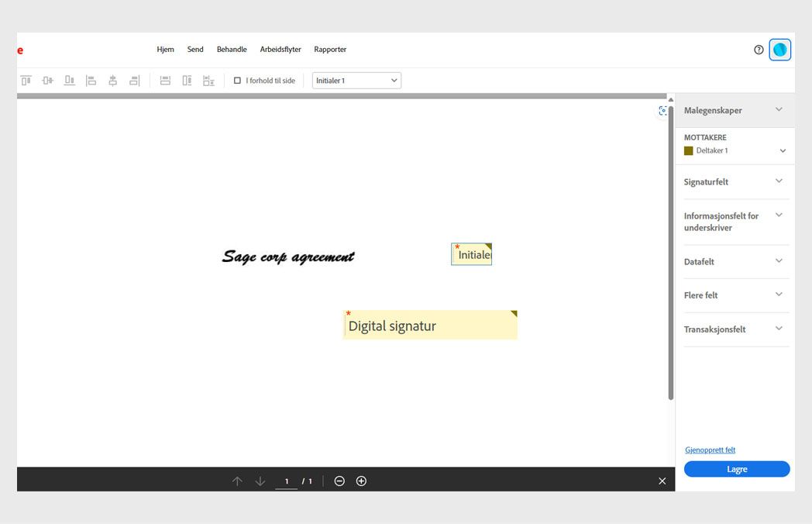Align selected fields to bottom

pos(70,81)
